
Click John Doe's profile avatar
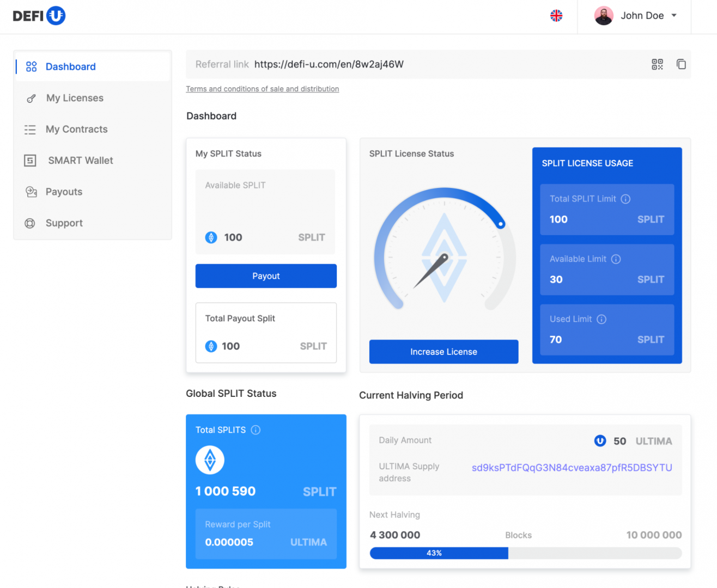tap(604, 16)
